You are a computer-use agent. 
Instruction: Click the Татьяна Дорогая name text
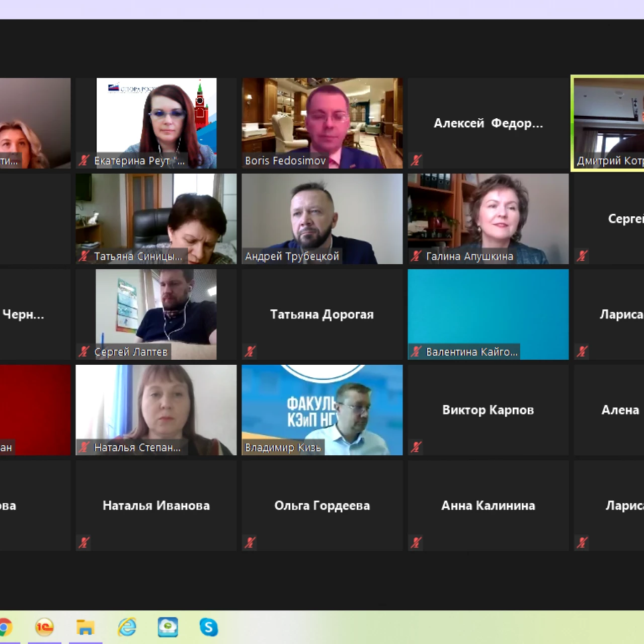click(322, 314)
